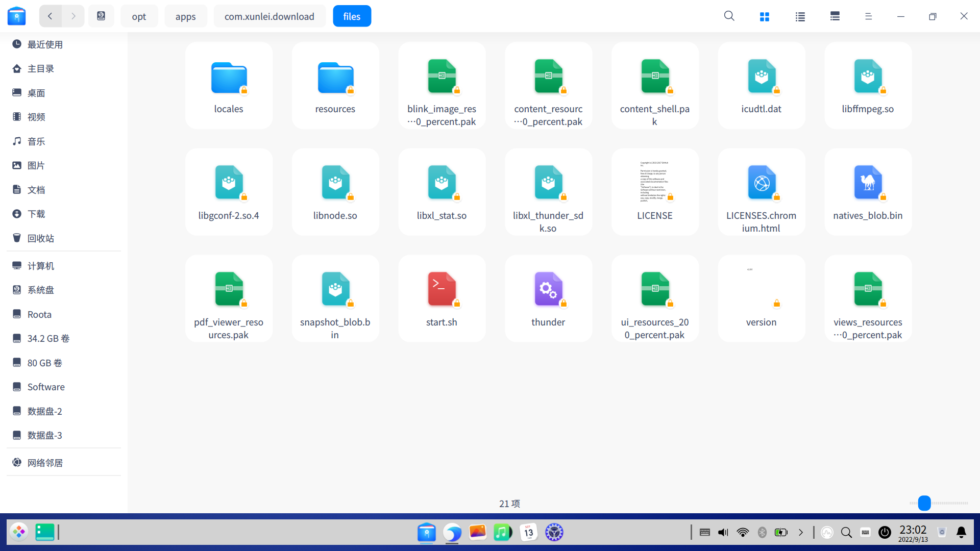The image size is (980, 551).
Task: Navigate to com.xunlei.download breadcrumb
Action: (x=269, y=16)
